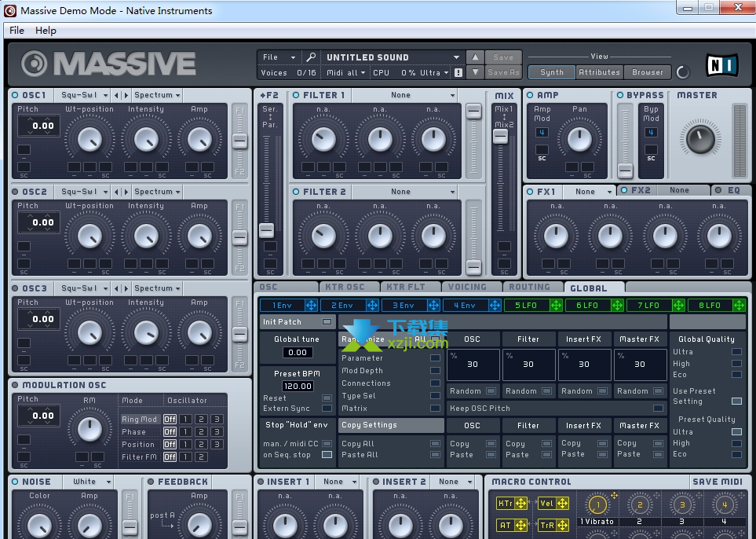Click the macro 1 Vibrato cross handle
This screenshot has width=756, height=539.
614,496
